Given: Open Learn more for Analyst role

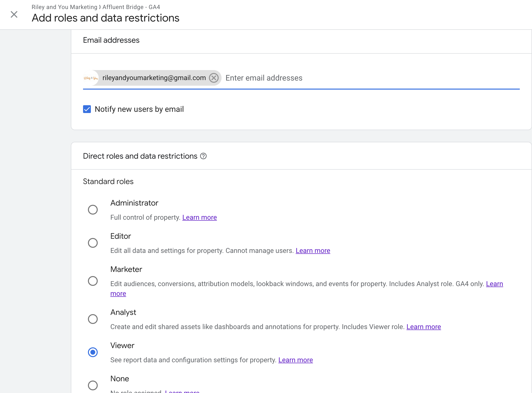Looking at the screenshot, I should click(x=423, y=327).
